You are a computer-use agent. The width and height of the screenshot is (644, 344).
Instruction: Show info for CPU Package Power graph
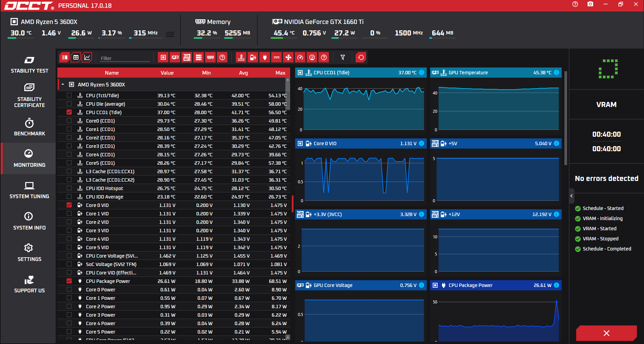click(557, 285)
